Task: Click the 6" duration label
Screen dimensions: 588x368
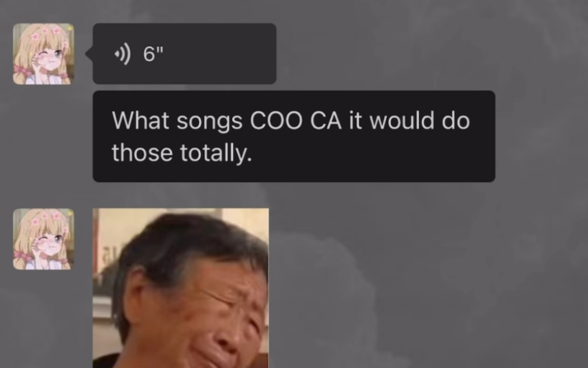Action: click(153, 54)
